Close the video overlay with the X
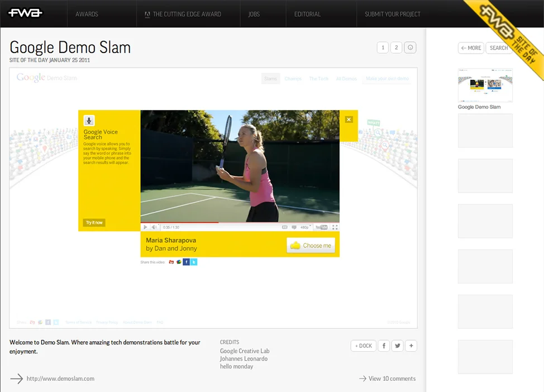The width and height of the screenshot is (544, 392). point(349,119)
